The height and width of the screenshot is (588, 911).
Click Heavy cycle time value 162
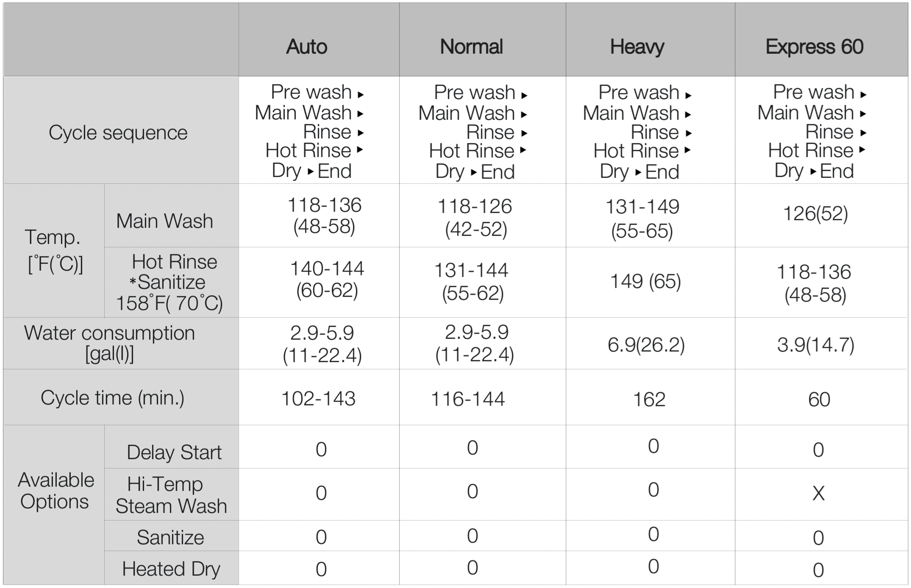coord(649,399)
